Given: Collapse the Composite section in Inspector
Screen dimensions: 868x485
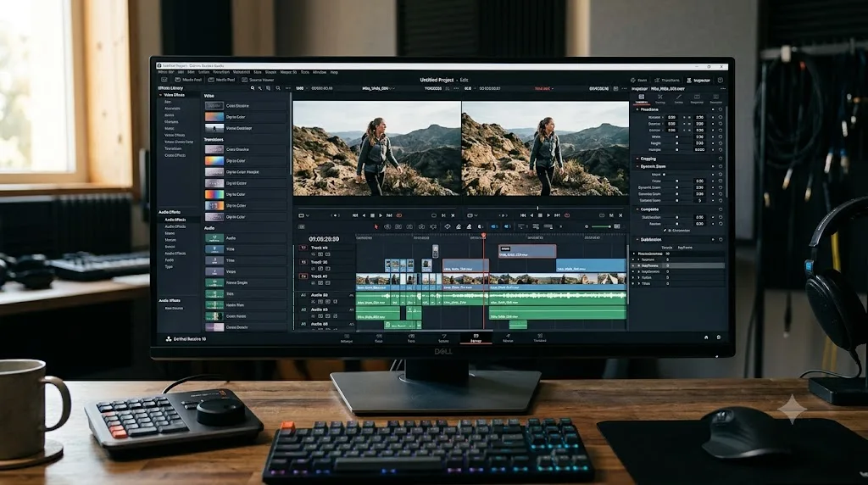Looking at the screenshot, I should coord(637,209).
